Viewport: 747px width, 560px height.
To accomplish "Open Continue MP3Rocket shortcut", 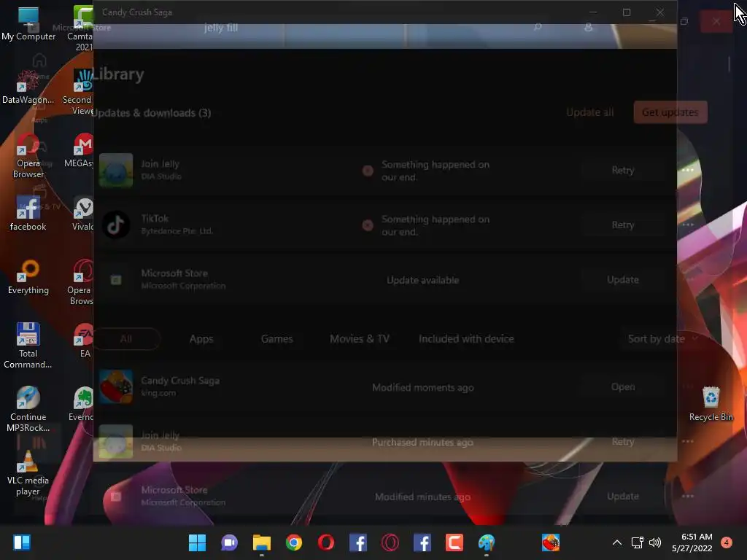I will point(28,408).
